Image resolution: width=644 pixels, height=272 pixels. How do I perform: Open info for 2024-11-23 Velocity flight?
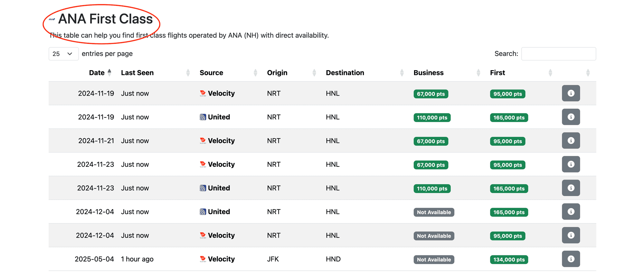[571, 164]
